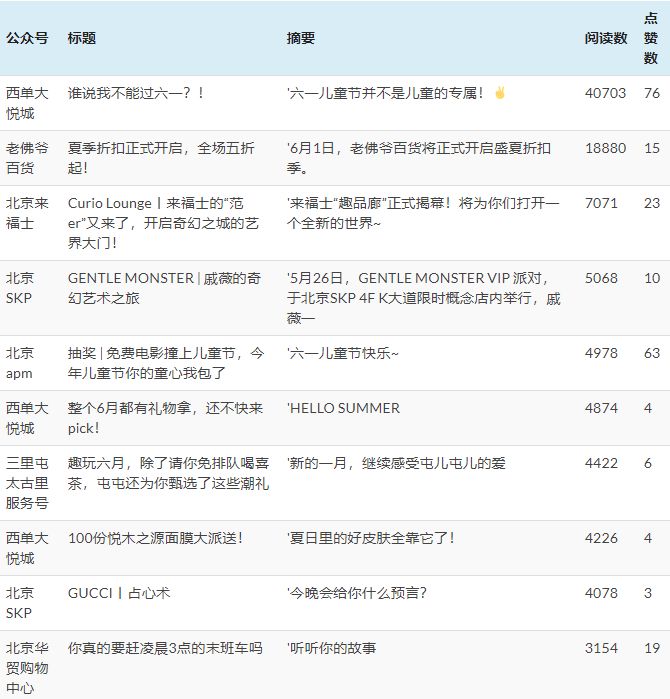The height and width of the screenshot is (699, 670).
Task: Select summary 新的一月，继续感受屯儿屯儿的爱
Action: point(396,463)
